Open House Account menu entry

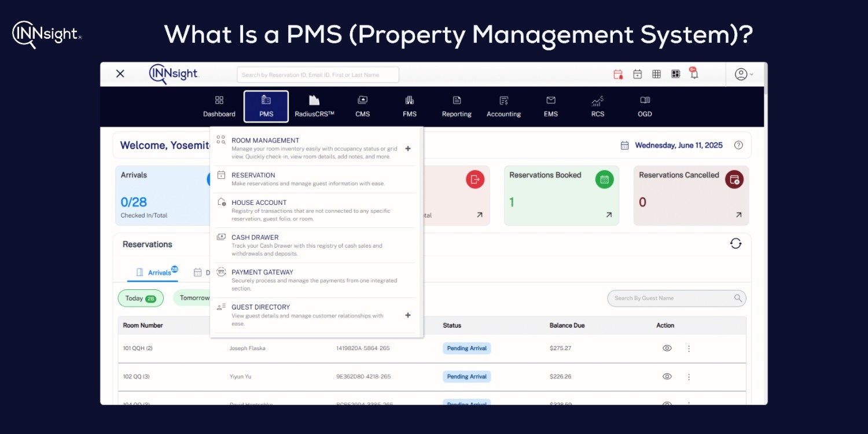[315, 210]
